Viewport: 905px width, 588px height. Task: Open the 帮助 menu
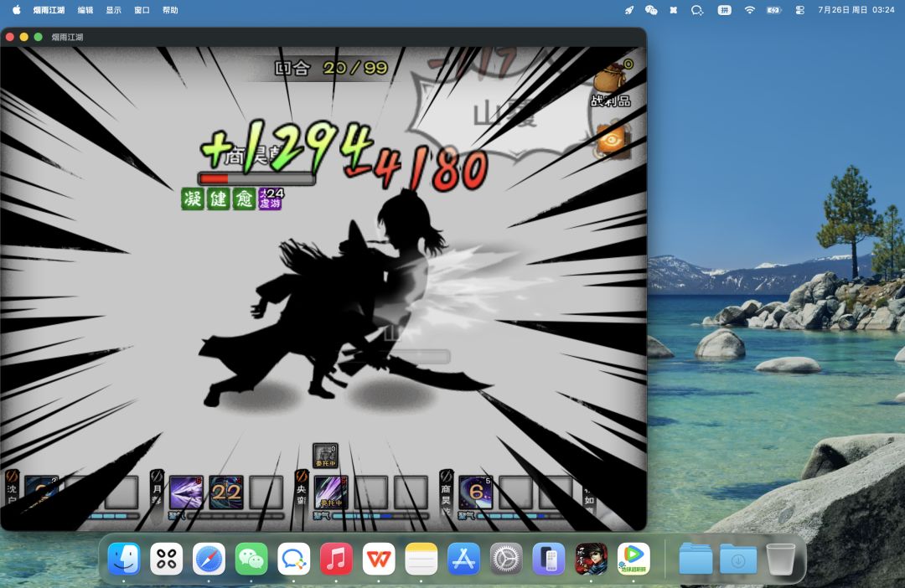[x=170, y=10]
